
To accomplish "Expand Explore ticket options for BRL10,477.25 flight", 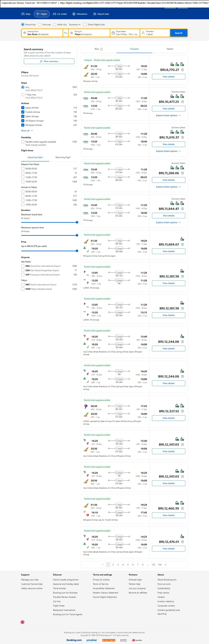I will click(x=168, y=116).
